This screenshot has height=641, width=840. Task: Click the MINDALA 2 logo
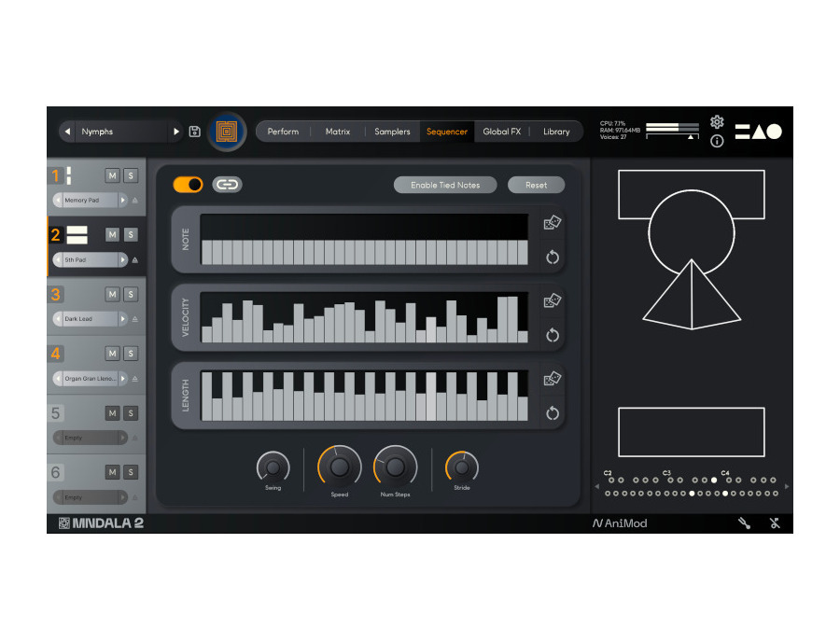[x=101, y=523]
